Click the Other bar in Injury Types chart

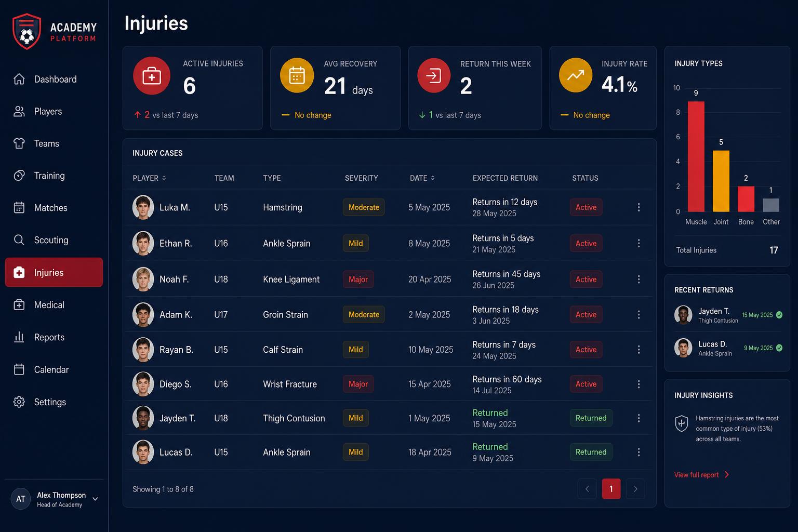pos(771,205)
